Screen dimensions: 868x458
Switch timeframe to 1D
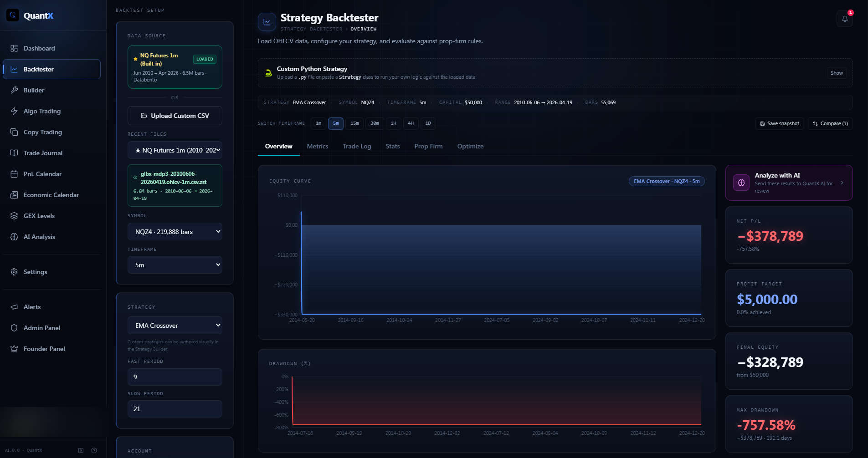[428, 123]
